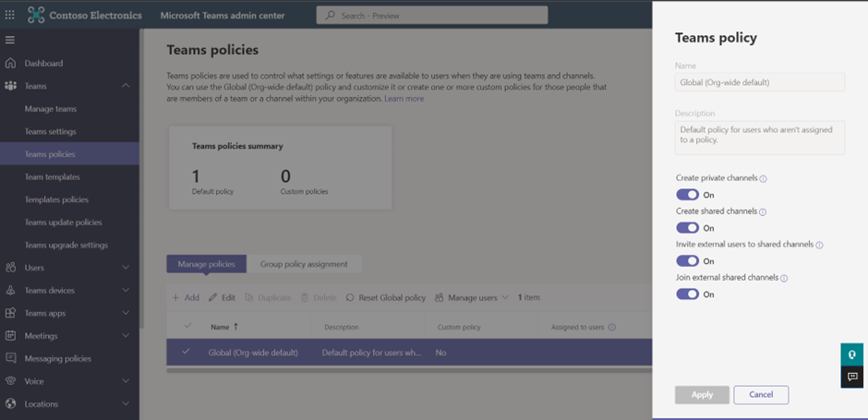Click the Delete trash toolbar item
The image size is (868, 420).
point(319,298)
